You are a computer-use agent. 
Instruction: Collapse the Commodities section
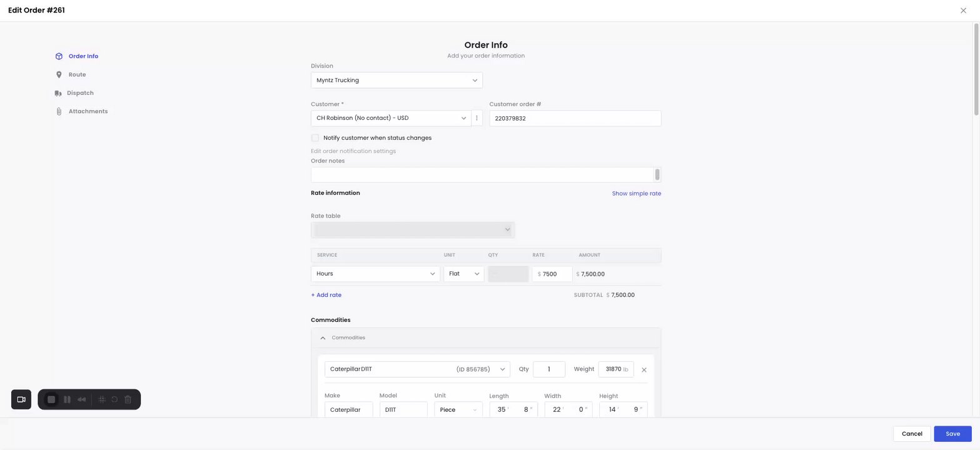tap(323, 338)
